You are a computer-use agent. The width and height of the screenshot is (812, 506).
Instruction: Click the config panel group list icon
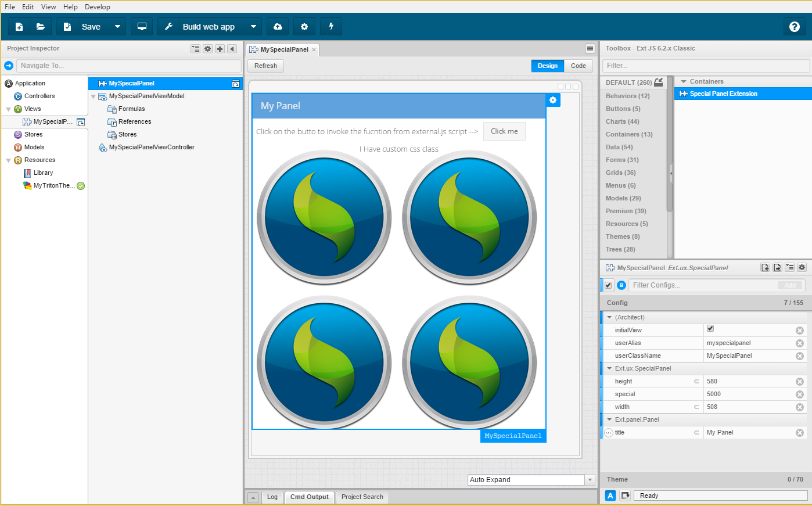(x=789, y=268)
